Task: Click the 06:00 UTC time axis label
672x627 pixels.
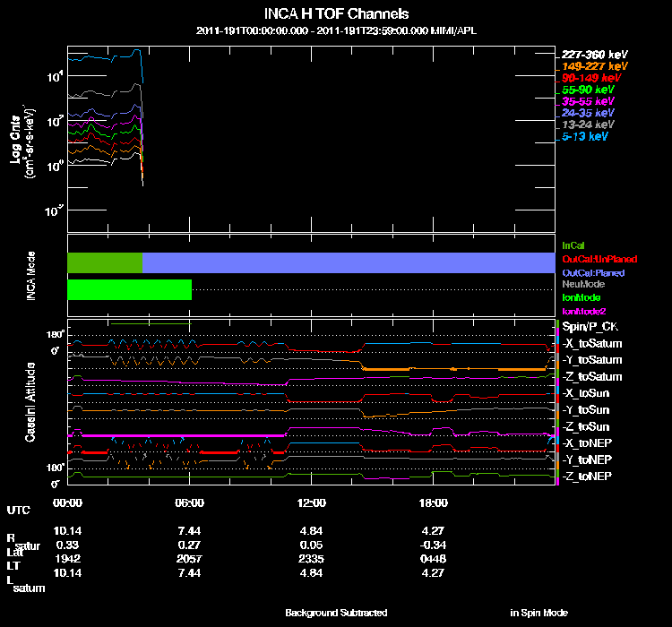Action: tap(190, 502)
